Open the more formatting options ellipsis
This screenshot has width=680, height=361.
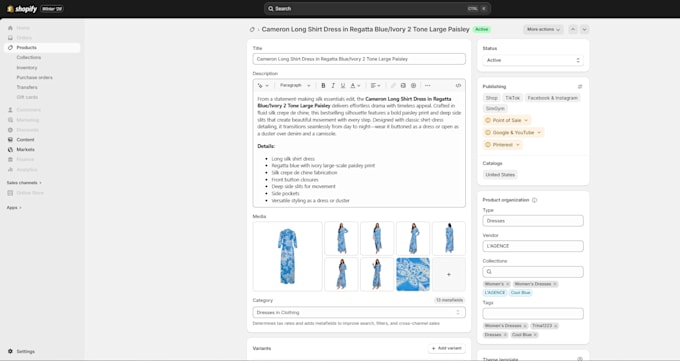[x=428, y=85]
